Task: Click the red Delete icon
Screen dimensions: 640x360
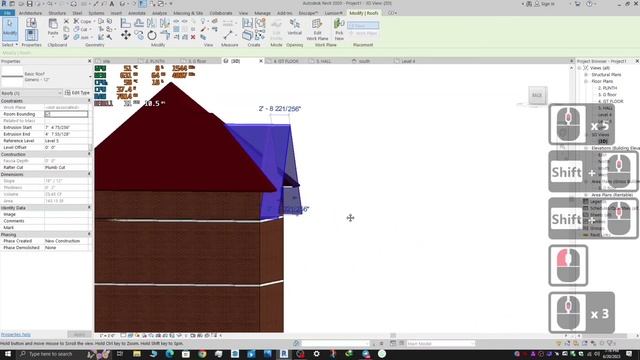Action: (x=193, y=37)
